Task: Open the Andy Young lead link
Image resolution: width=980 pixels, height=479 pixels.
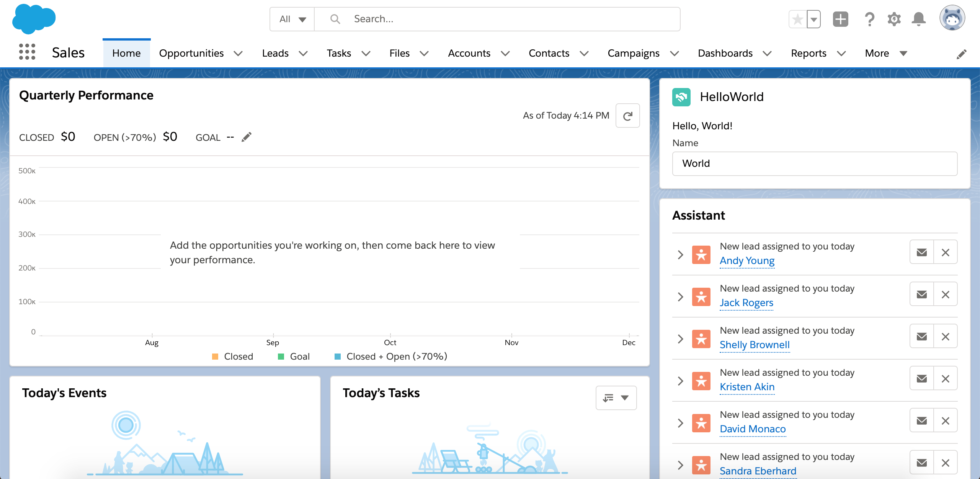Action: (747, 261)
